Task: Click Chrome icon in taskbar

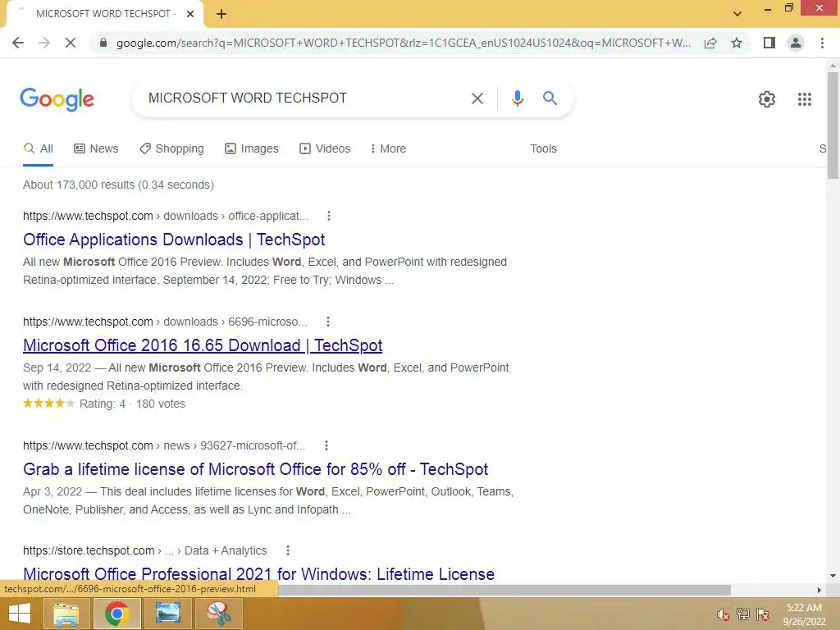Action: coord(116,614)
